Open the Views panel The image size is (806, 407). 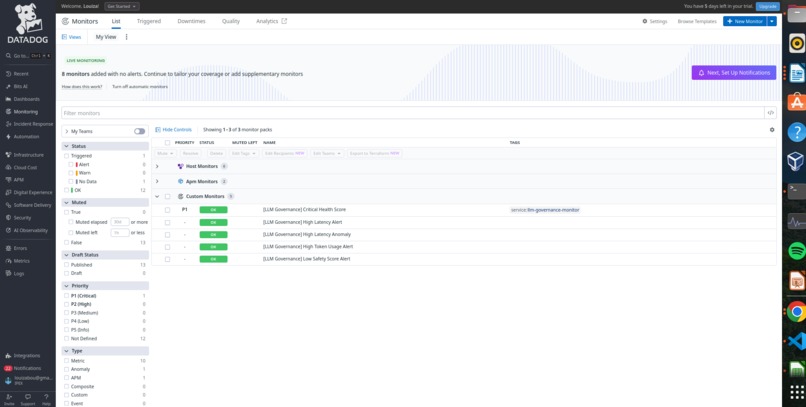tap(71, 37)
